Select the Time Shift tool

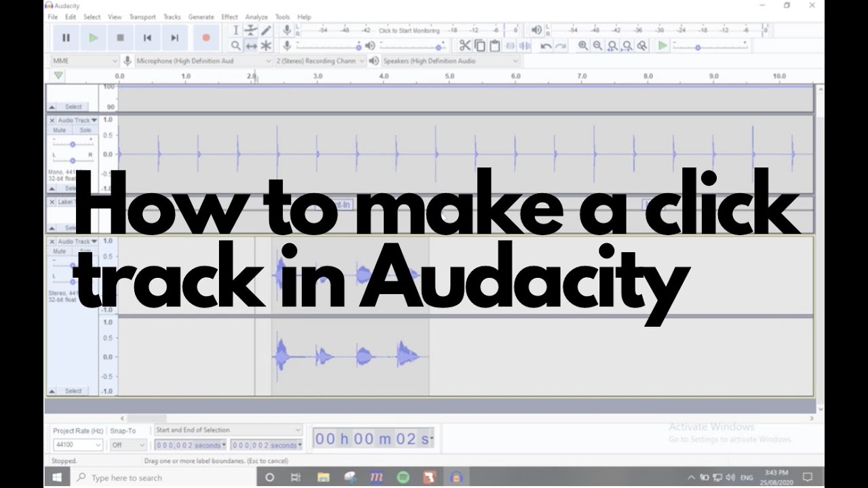pos(251,45)
